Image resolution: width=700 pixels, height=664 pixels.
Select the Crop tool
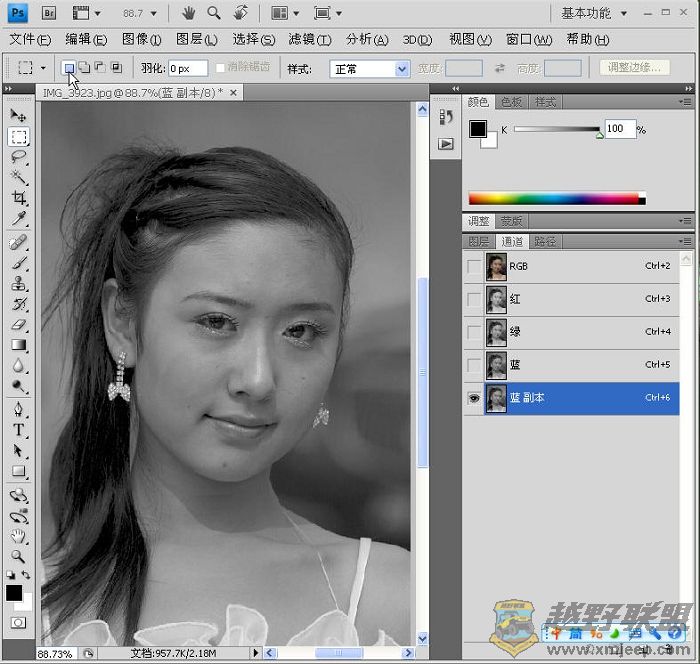tap(18, 198)
